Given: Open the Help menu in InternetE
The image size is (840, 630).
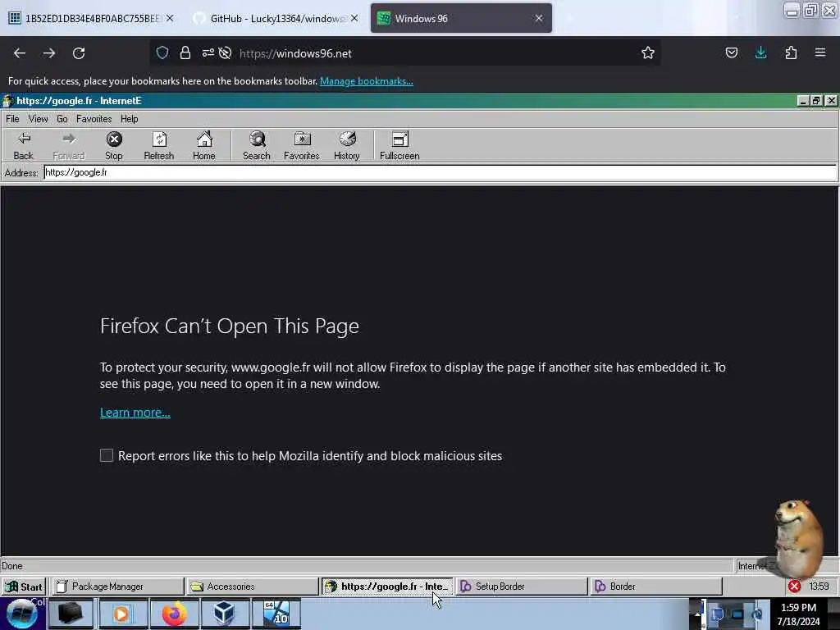Looking at the screenshot, I should click(129, 119).
